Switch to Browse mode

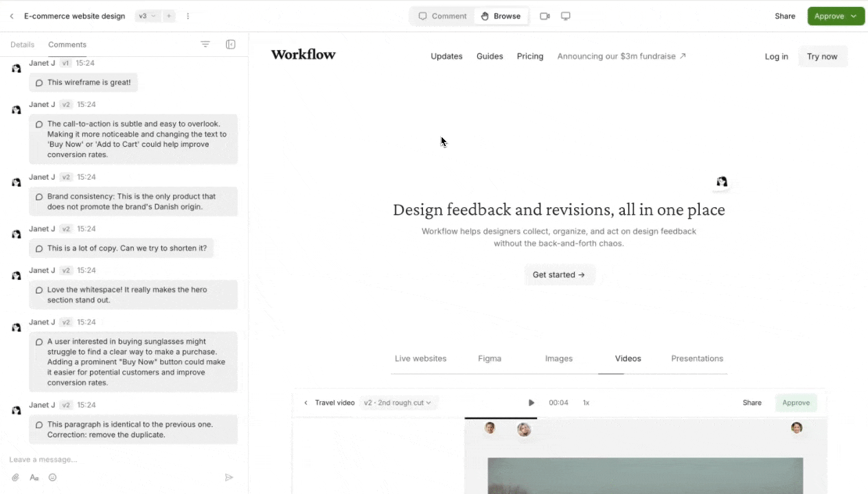tap(501, 16)
